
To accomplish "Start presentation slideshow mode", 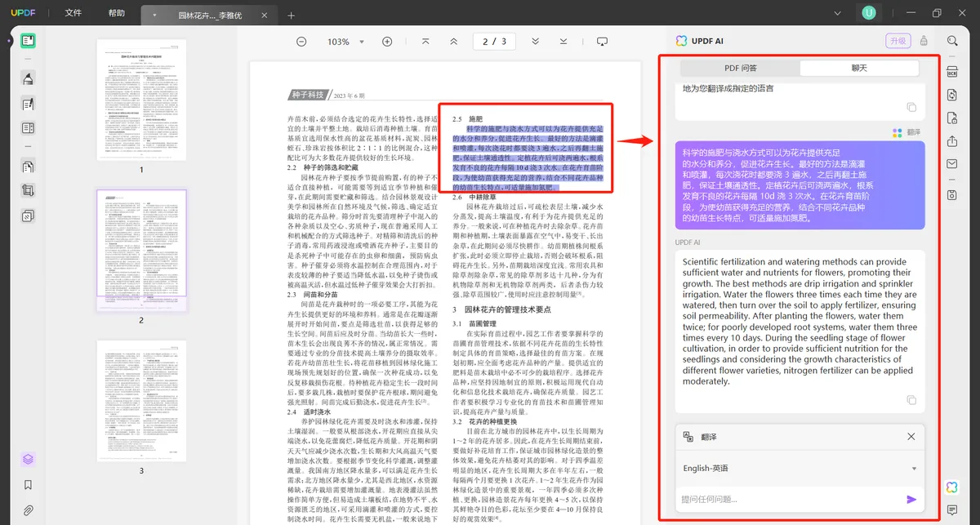I will pyautogui.click(x=603, y=42).
